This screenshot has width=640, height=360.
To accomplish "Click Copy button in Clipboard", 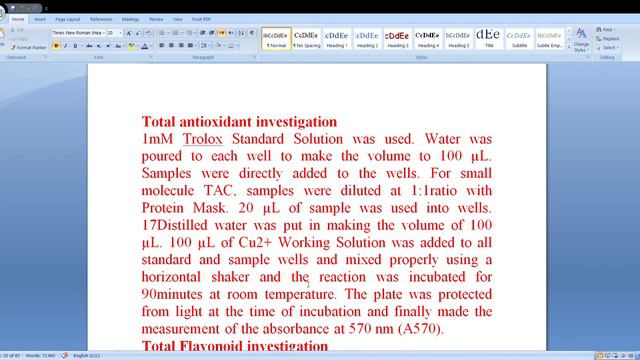I will [19, 39].
